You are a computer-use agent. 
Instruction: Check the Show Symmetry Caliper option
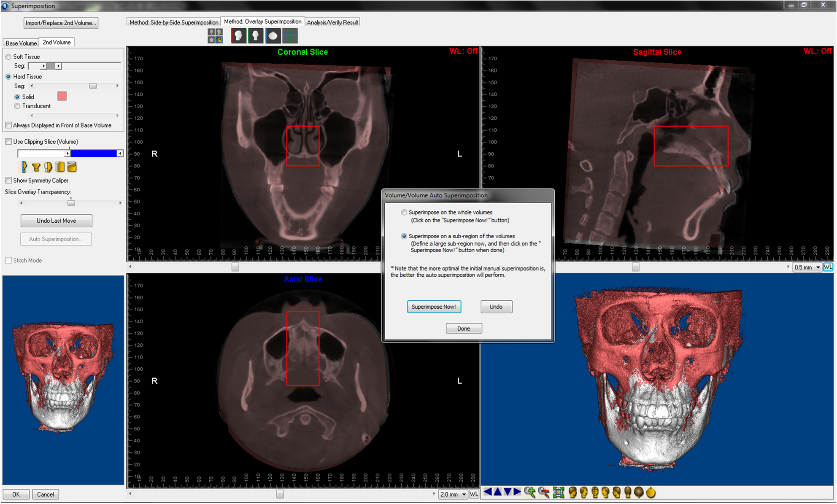[8, 181]
